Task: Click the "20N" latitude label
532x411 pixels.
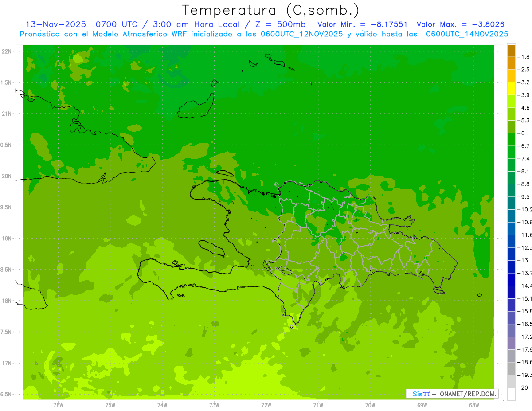Action: [8, 176]
